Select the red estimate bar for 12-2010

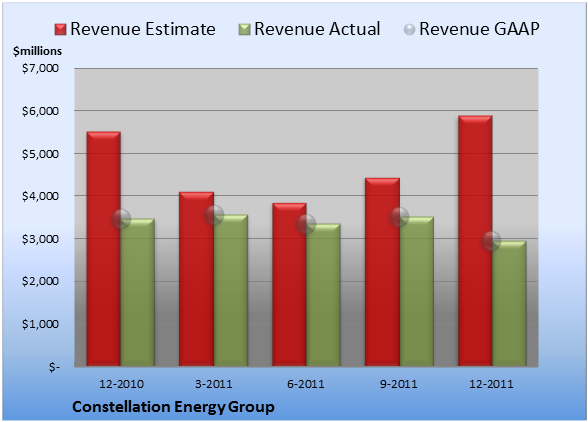coord(104,249)
